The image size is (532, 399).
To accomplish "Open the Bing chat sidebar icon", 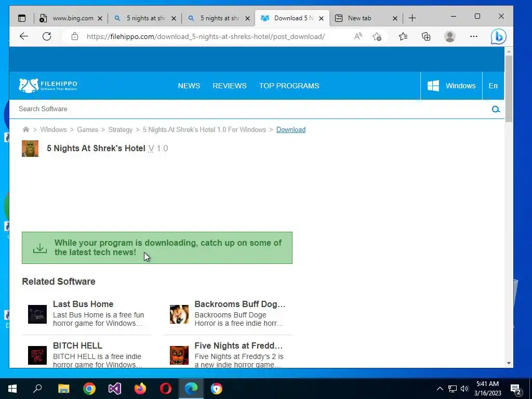I will point(498,36).
